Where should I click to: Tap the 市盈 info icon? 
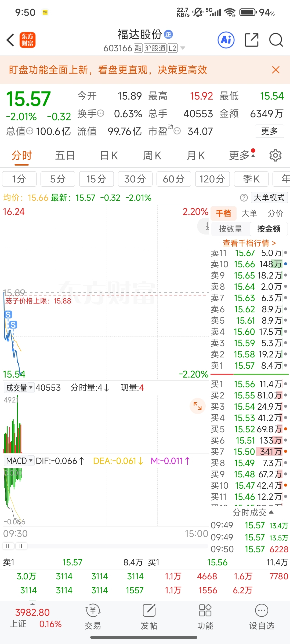coord(177,131)
